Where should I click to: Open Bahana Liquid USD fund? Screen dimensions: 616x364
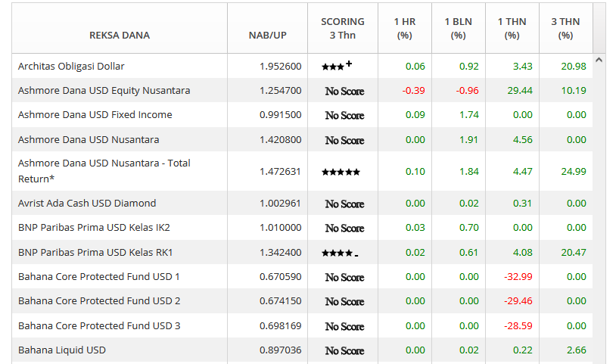62,350
